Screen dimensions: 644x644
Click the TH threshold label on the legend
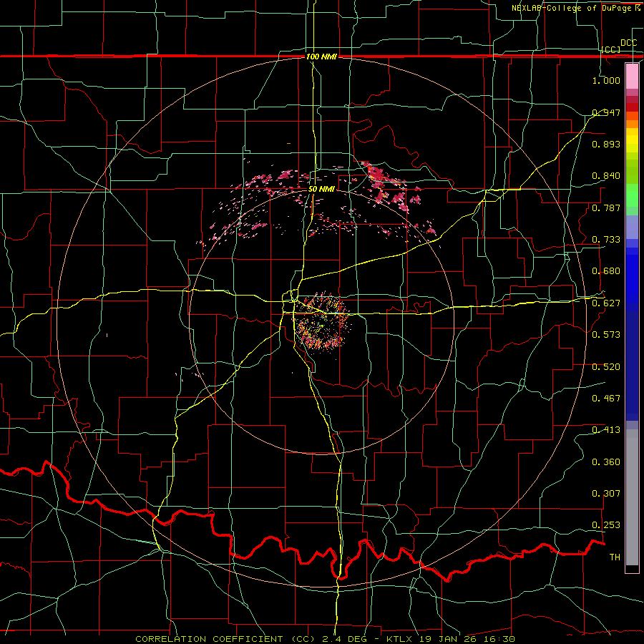(615, 557)
